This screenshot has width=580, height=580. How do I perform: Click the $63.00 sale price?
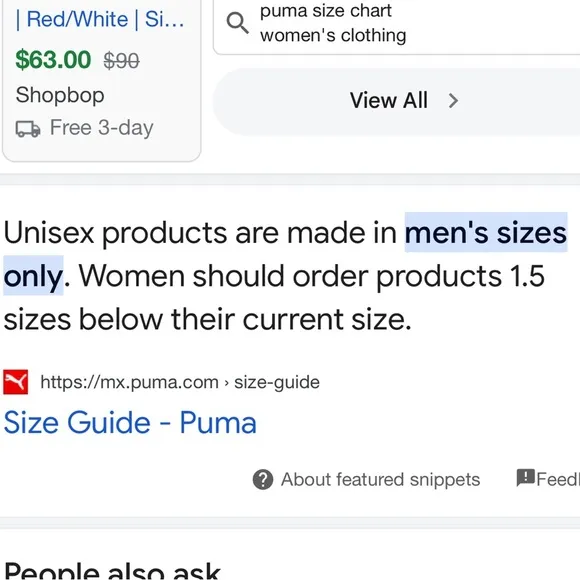pos(53,60)
